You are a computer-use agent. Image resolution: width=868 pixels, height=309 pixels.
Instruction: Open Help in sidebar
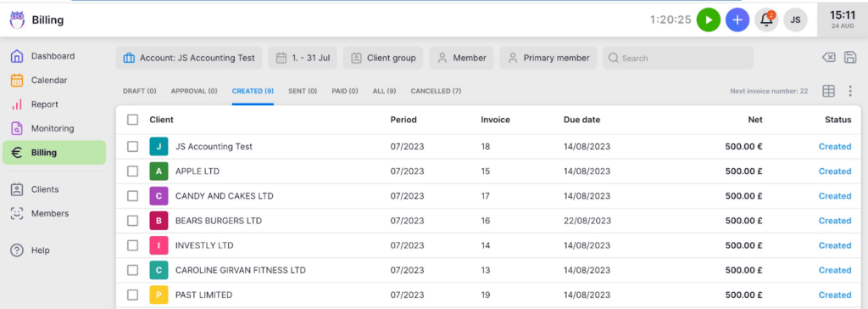pos(53,250)
